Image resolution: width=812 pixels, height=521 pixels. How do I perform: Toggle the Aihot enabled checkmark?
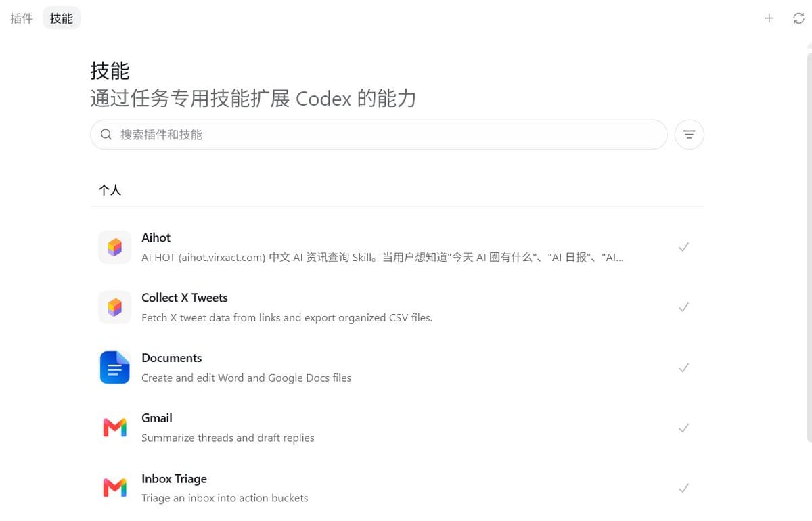[684, 247]
